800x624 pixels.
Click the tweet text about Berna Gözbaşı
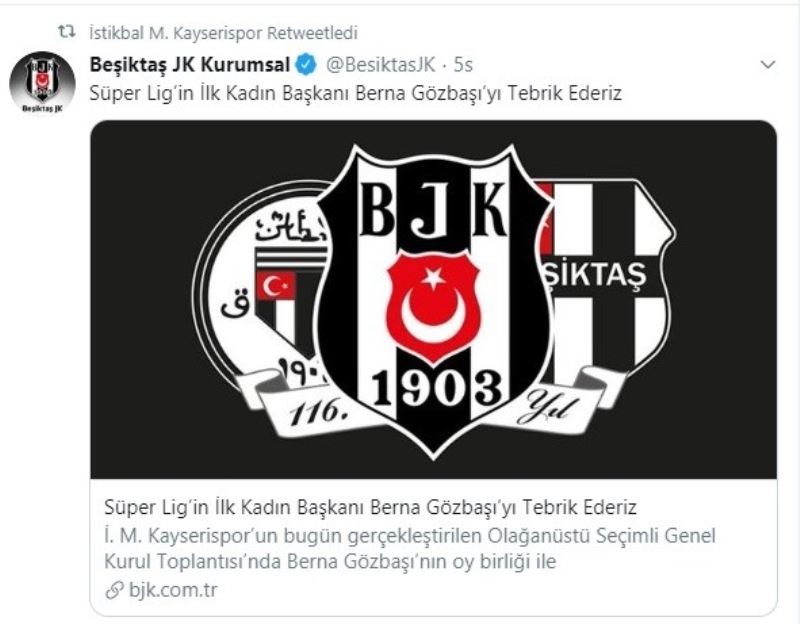(x=356, y=93)
